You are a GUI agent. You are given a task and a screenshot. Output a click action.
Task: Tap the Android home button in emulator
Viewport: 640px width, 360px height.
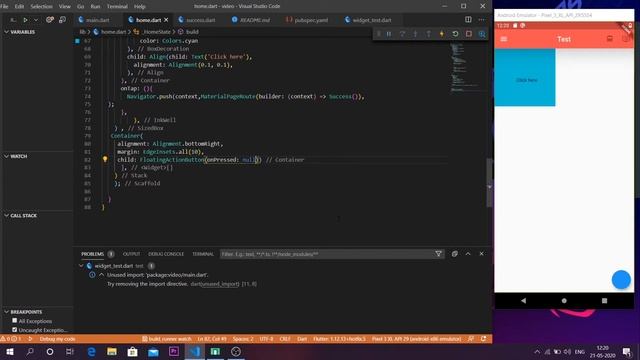pos(564,301)
